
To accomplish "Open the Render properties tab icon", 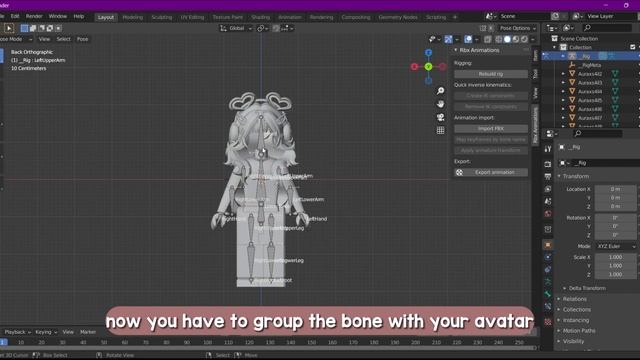I will click(548, 164).
